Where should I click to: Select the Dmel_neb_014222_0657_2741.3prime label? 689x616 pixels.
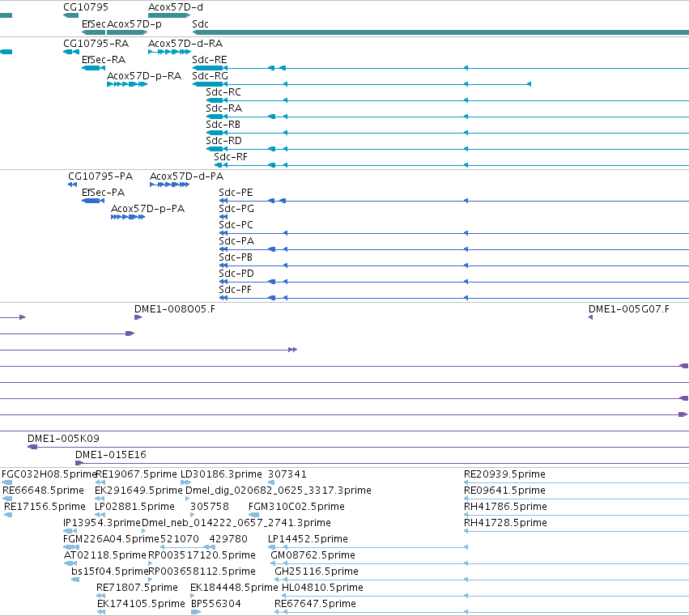click(x=236, y=523)
